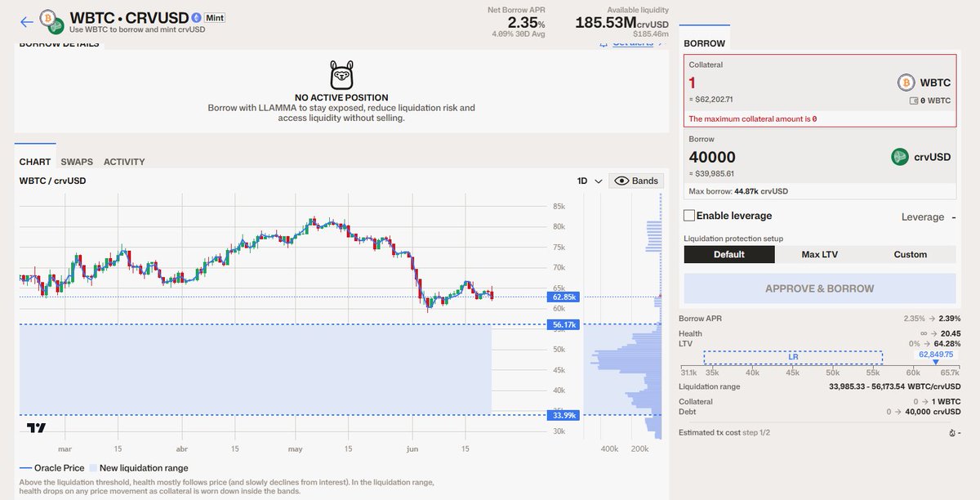The width and height of the screenshot is (980, 500).
Task: Switch to the SWAPS tab
Action: pos(77,162)
